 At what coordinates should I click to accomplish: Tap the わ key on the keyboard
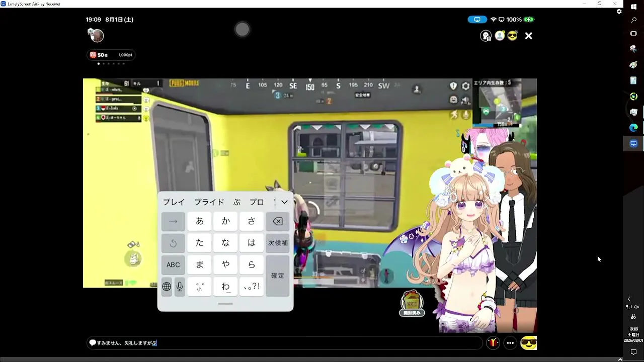(226, 287)
